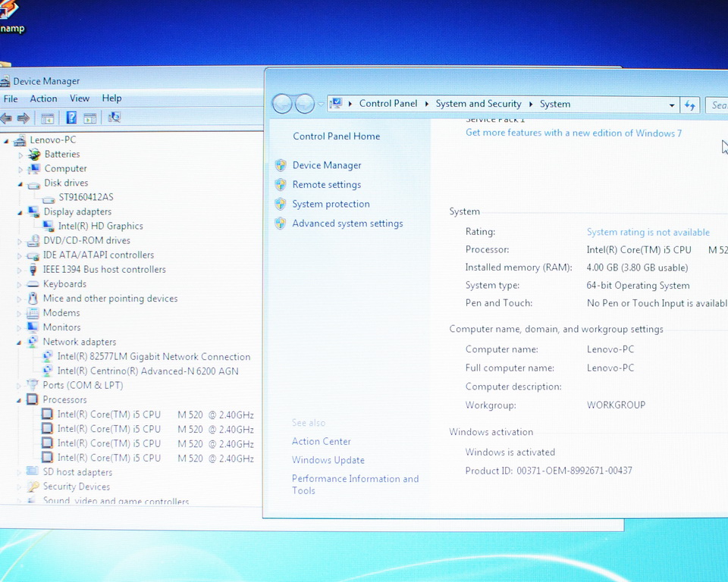Click Get more features with new edition link
The width and height of the screenshot is (728, 582).
(573, 133)
